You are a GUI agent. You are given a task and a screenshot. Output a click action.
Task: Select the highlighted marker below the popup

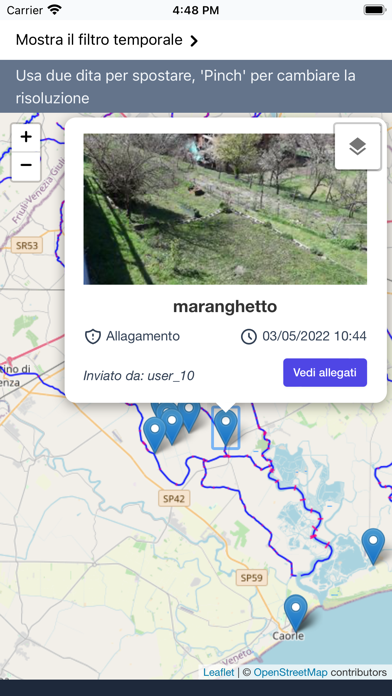click(226, 427)
